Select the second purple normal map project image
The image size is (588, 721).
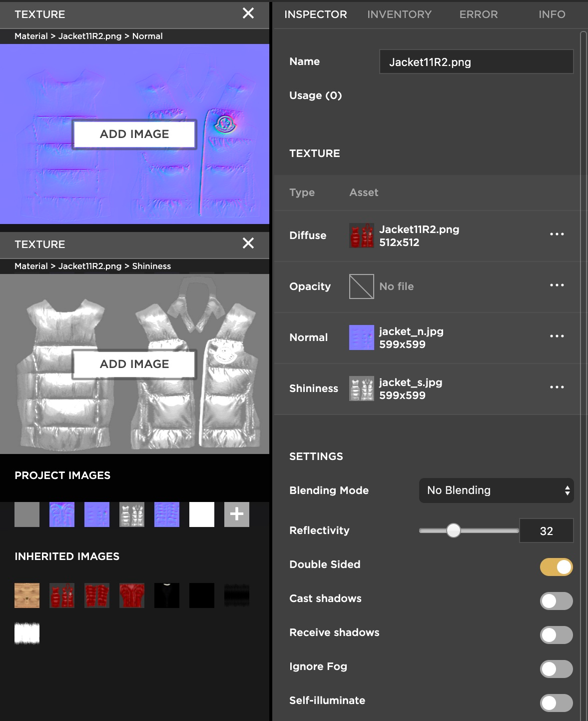[x=97, y=514]
